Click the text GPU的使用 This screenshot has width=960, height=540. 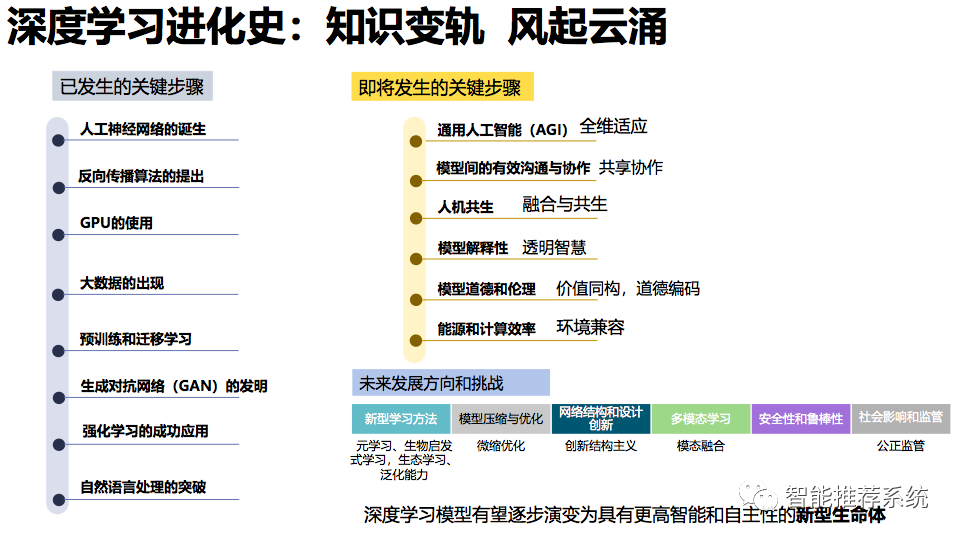pyautogui.click(x=116, y=223)
